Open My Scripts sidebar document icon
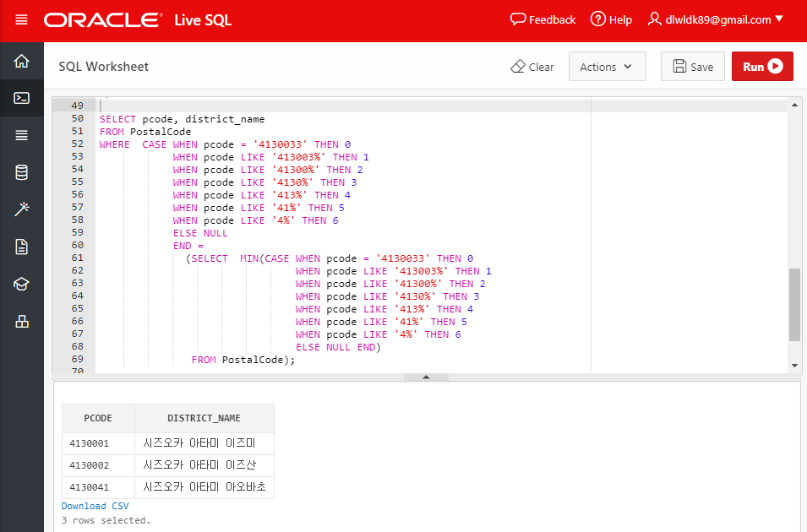 (x=22, y=247)
